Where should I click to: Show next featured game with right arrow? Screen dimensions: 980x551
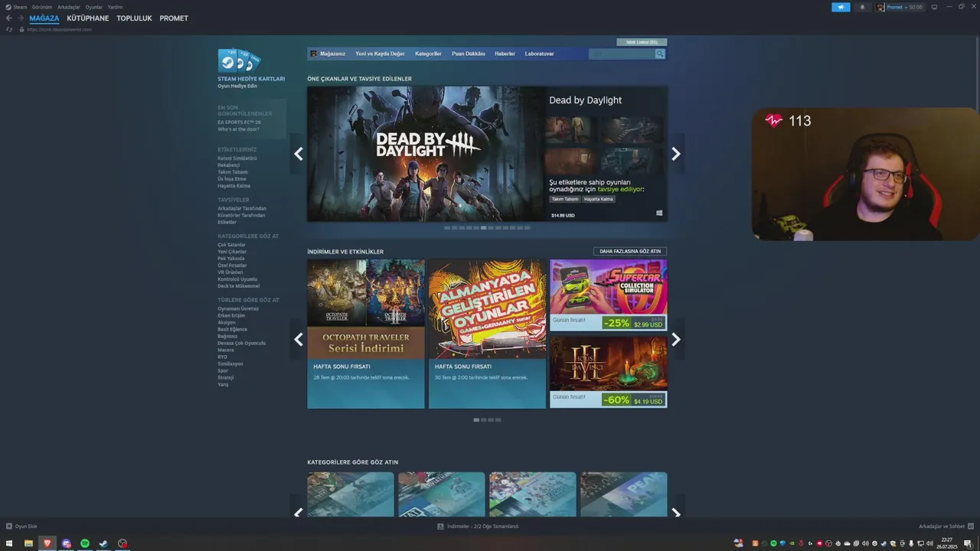(x=675, y=154)
